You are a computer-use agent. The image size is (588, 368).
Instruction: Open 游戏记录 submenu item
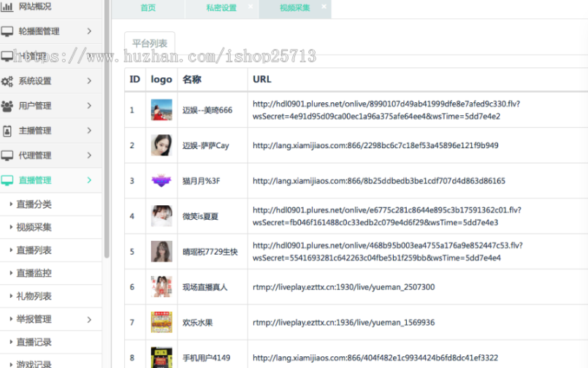(x=34, y=364)
